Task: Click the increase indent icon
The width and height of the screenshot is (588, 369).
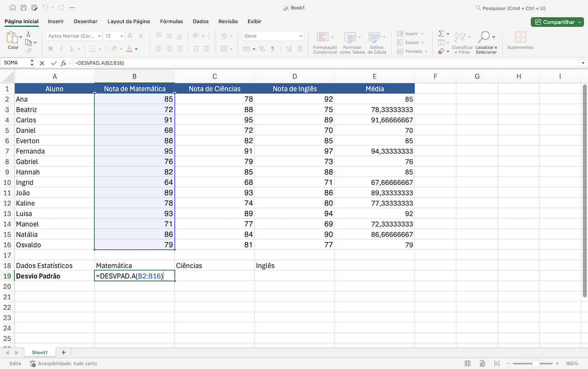Action: [x=207, y=49]
